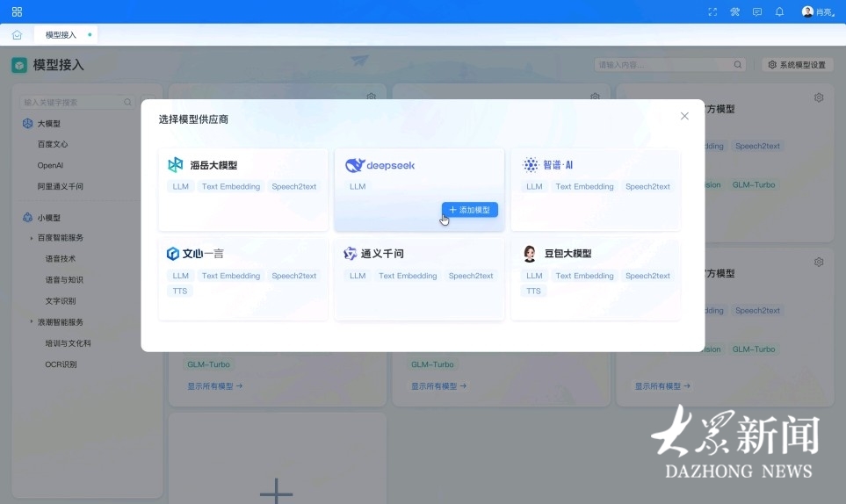Open the app grid menu icon
This screenshot has height=504, width=846.
(x=17, y=12)
